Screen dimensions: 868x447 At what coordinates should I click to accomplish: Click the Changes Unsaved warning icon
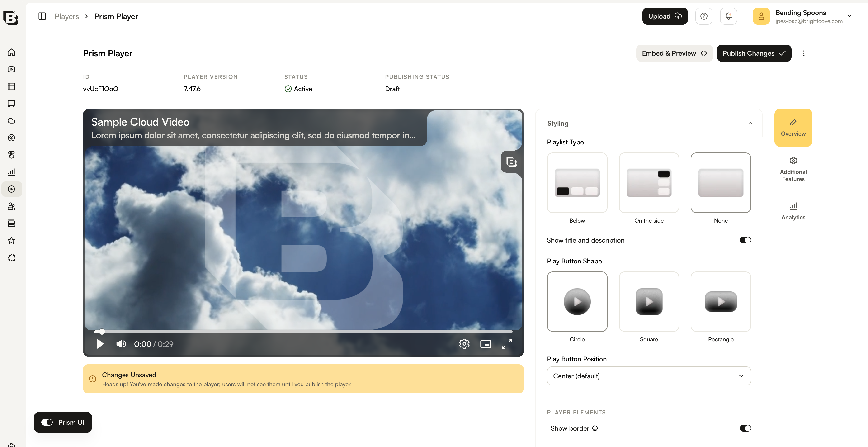92,379
